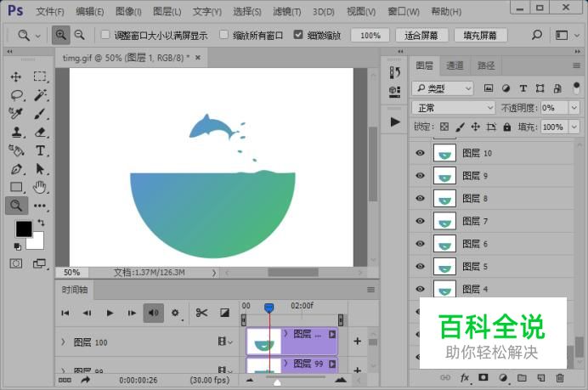Click the delete layer trash icon
588x390 pixels.
[560, 377]
